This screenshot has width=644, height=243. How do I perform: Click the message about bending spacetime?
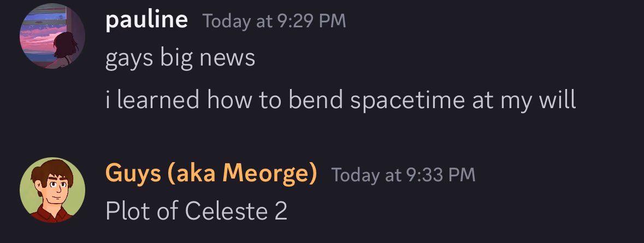(x=340, y=100)
